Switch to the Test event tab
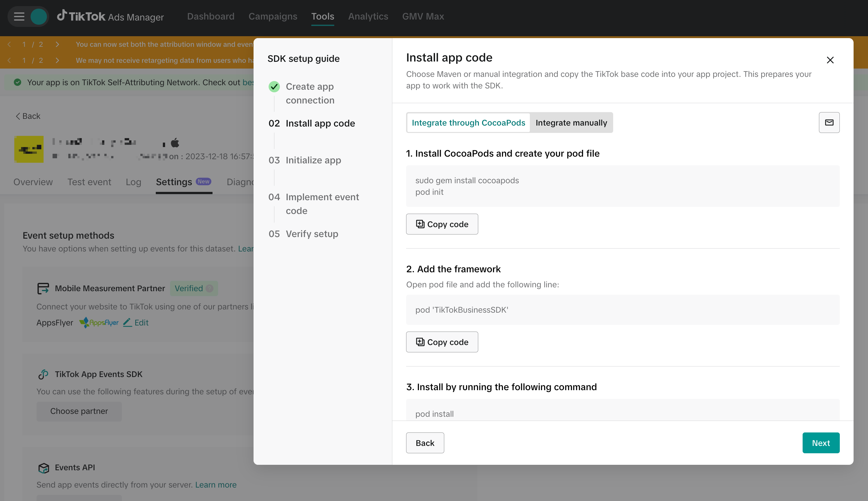The width and height of the screenshot is (868, 501). 89,182
